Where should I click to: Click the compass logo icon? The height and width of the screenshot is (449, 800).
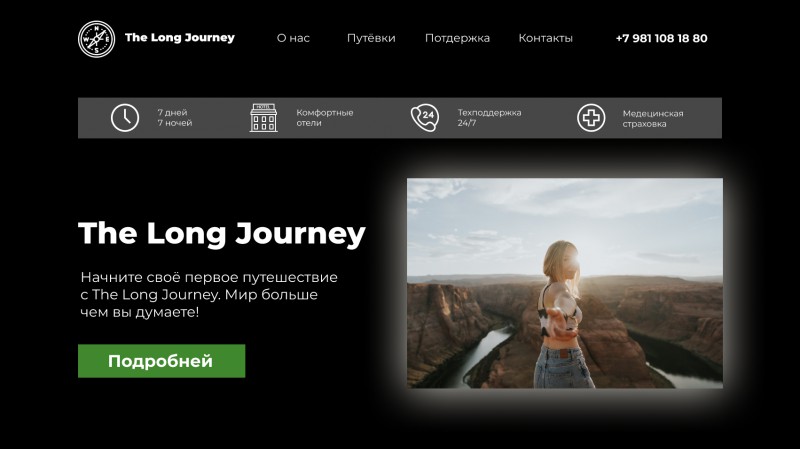pyautogui.click(x=96, y=39)
